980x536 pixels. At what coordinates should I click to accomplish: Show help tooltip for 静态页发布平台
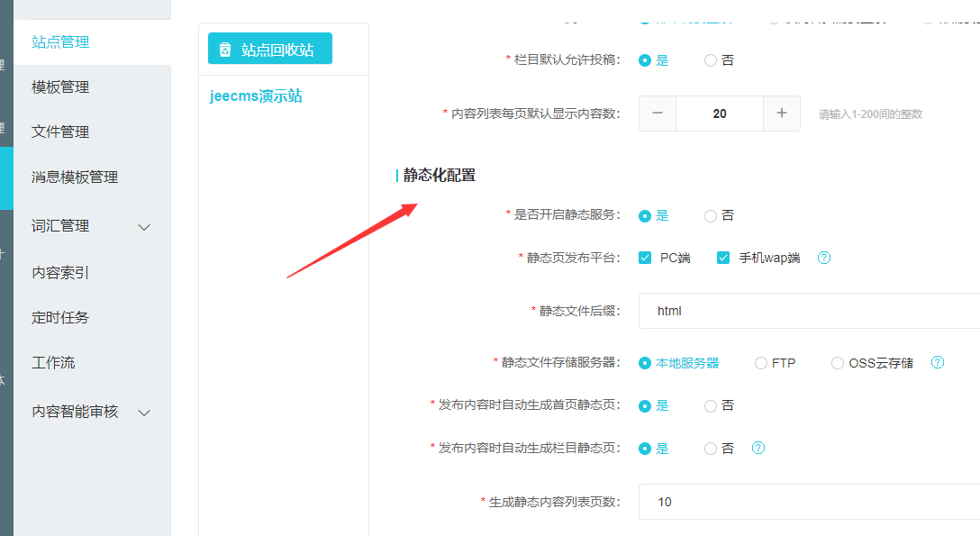coord(824,258)
